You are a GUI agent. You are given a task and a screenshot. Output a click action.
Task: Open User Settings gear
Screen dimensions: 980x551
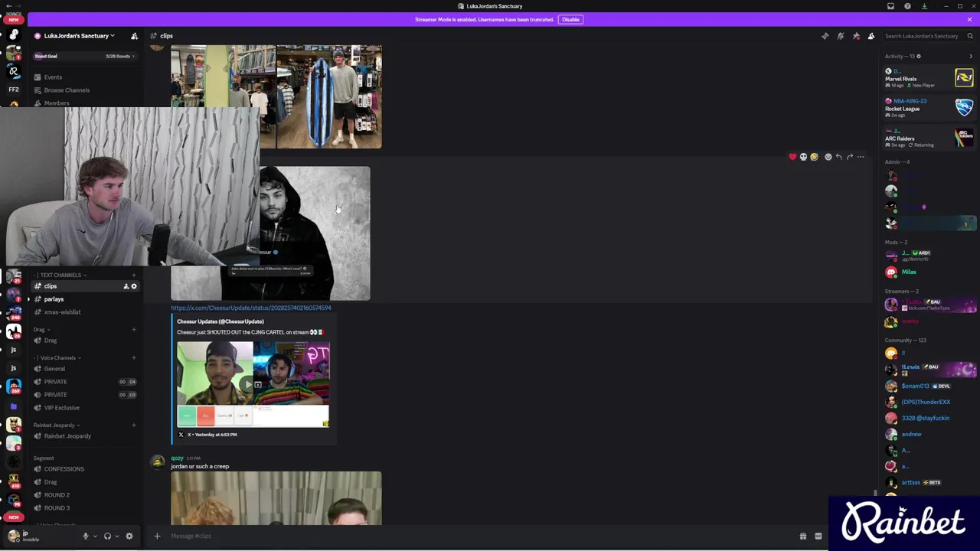[129, 536]
